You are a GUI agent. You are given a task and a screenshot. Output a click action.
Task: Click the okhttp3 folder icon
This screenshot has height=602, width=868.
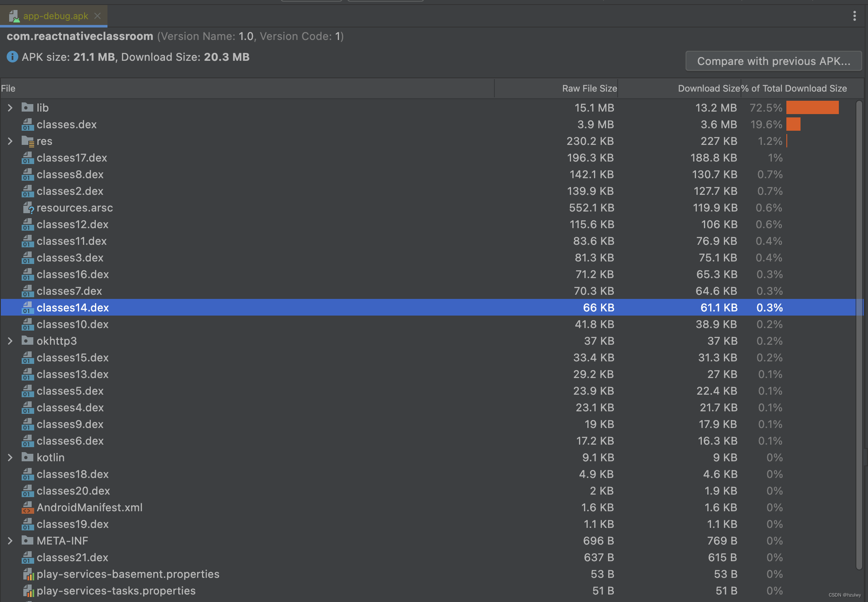(x=27, y=341)
